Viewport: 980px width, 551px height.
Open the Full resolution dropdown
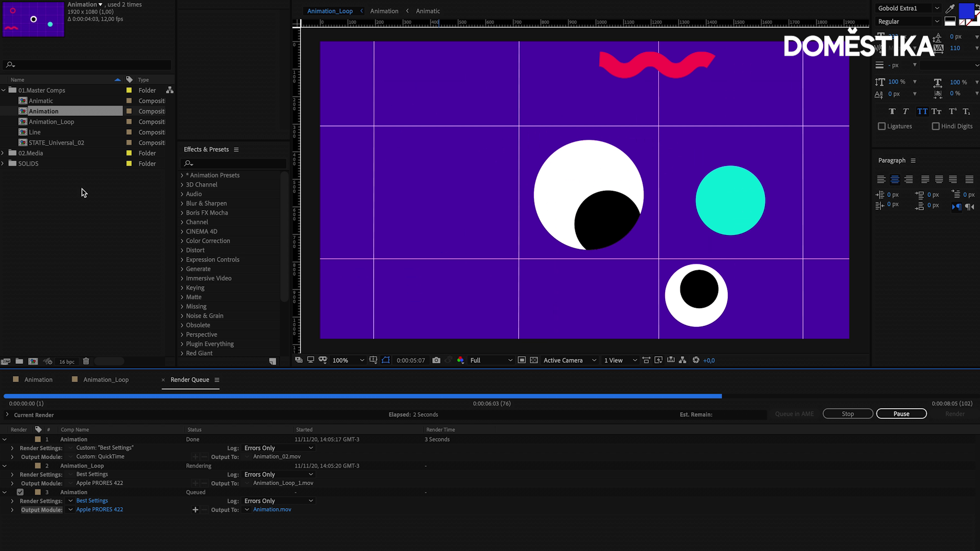[x=491, y=360]
